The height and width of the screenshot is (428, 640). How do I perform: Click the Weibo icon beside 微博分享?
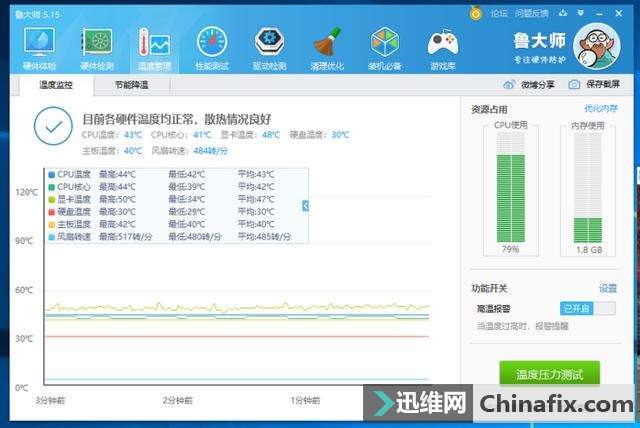click(x=509, y=84)
